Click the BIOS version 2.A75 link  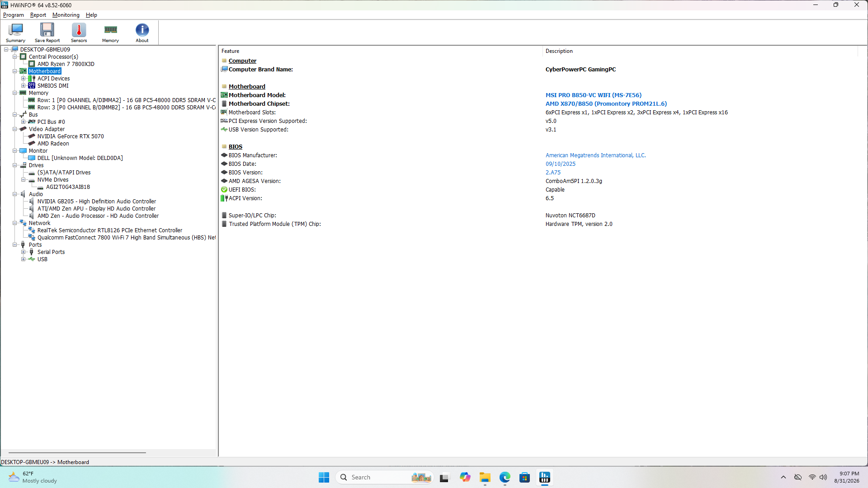tap(553, 173)
